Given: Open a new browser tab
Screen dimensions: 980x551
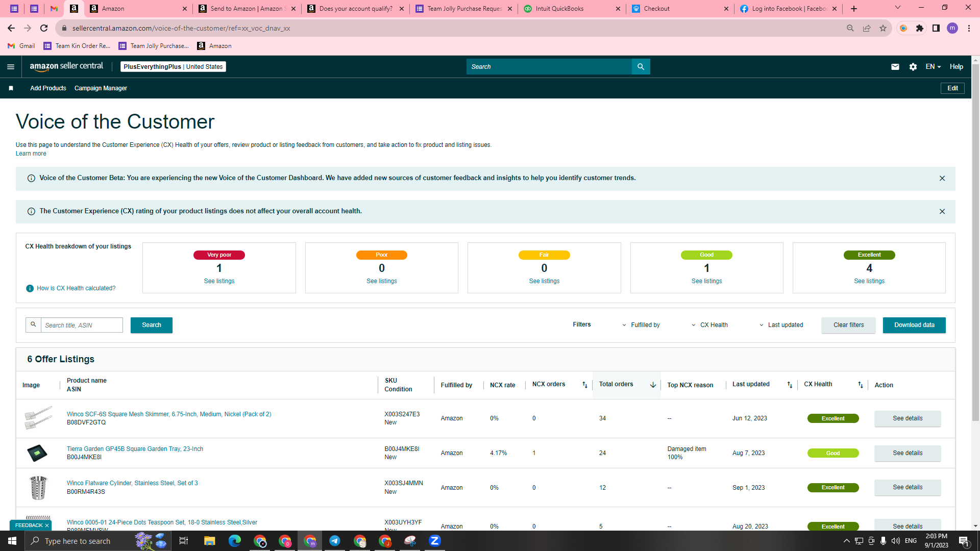Looking at the screenshot, I should (854, 9).
